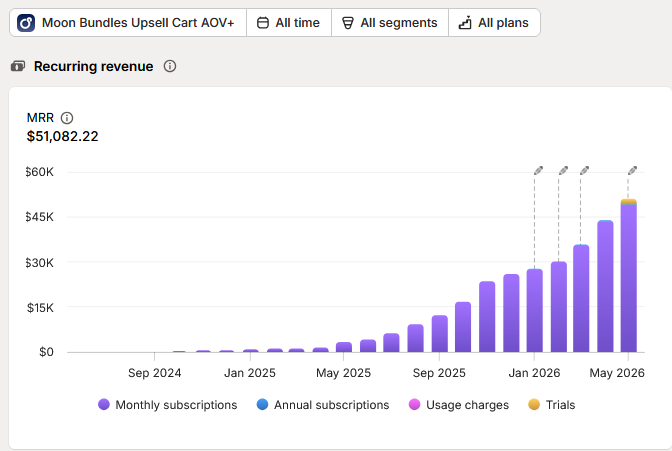Click the Sep 2025 axis label
Viewport: 672px width, 451px height.
439,373
